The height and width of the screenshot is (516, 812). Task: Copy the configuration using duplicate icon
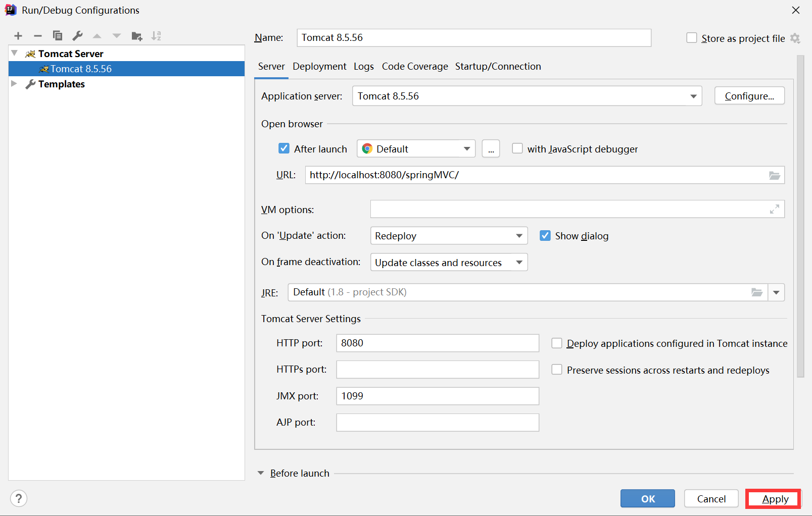(58, 36)
